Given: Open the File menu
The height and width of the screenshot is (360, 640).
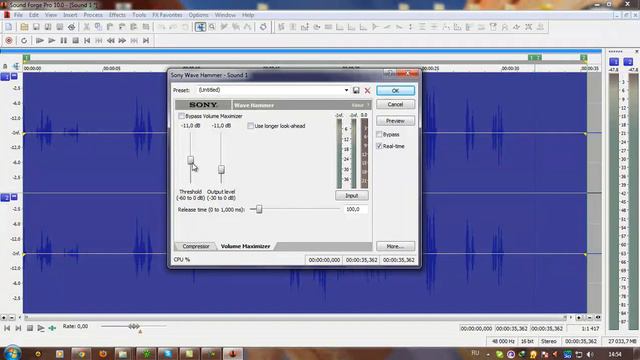Looking at the screenshot, I should tap(18, 15).
